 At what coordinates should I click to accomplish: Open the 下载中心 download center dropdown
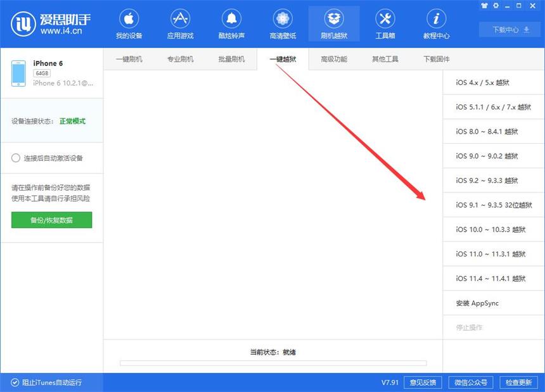pos(509,28)
